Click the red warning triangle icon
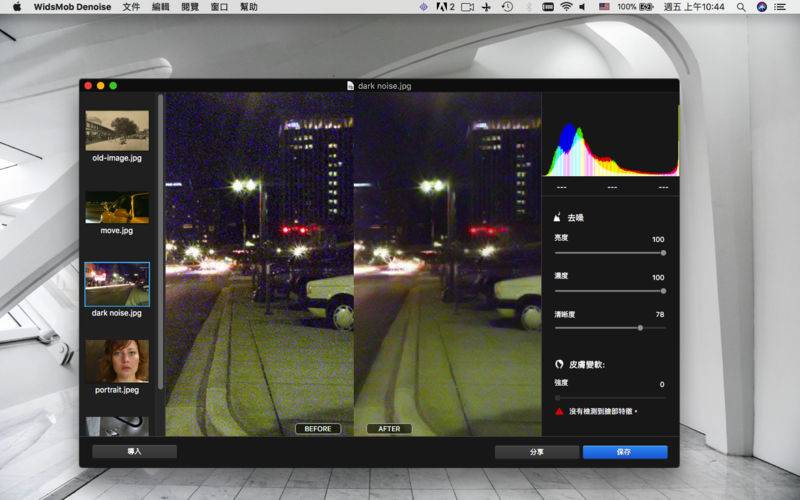The image size is (800, 500). pyautogui.click(x=560, y=411)
